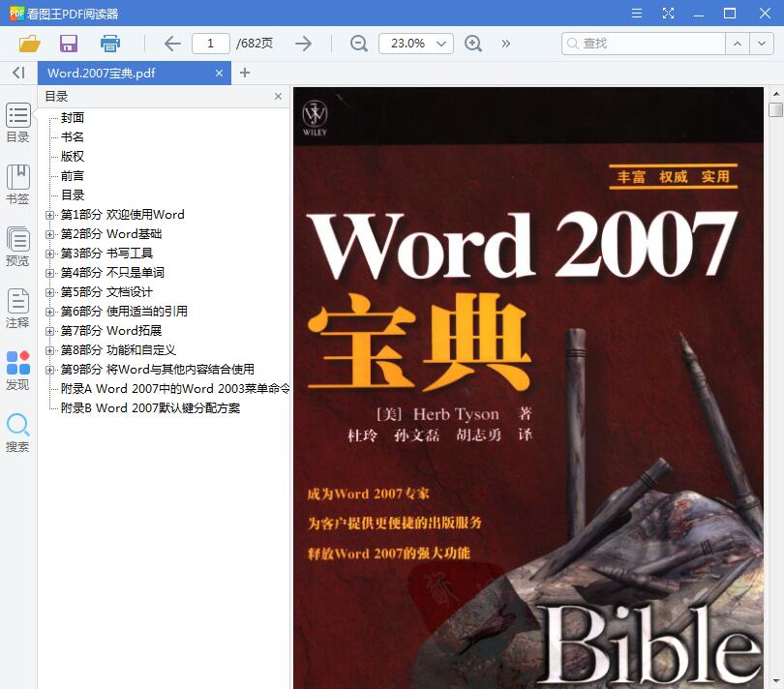Select 前言 in the outline
This screenshot has height=689, width=784.
coord(73,176)
